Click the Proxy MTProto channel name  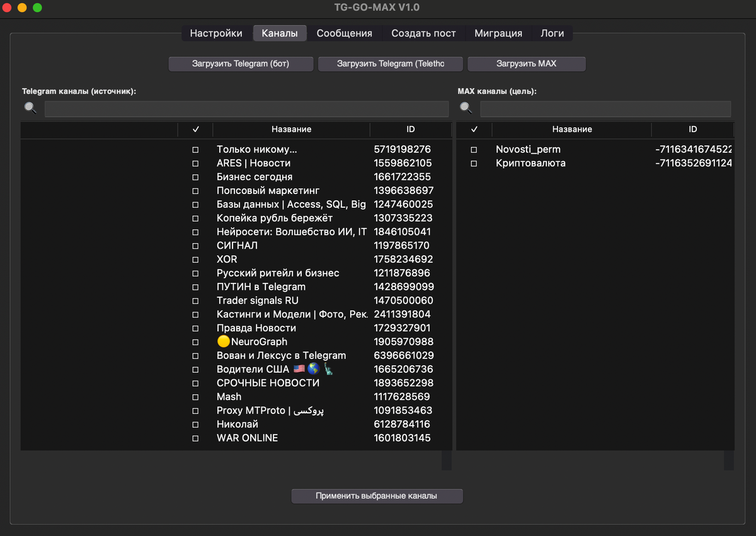(271, 411)
